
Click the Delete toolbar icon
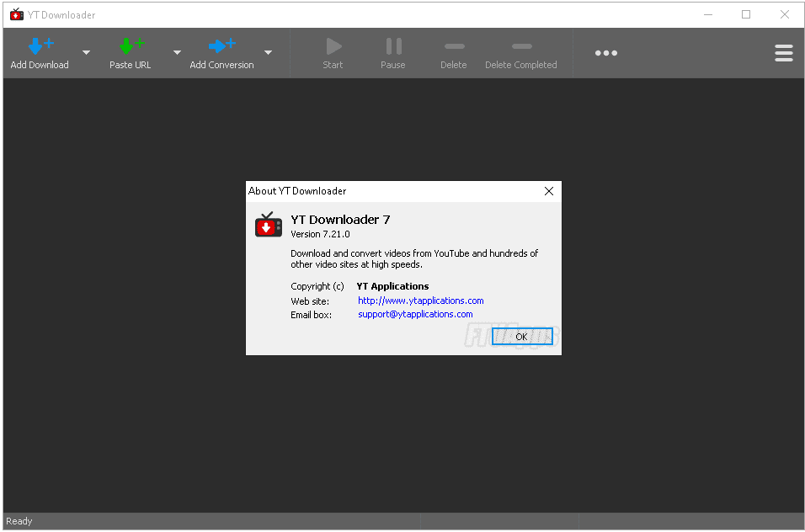point(455,46)
